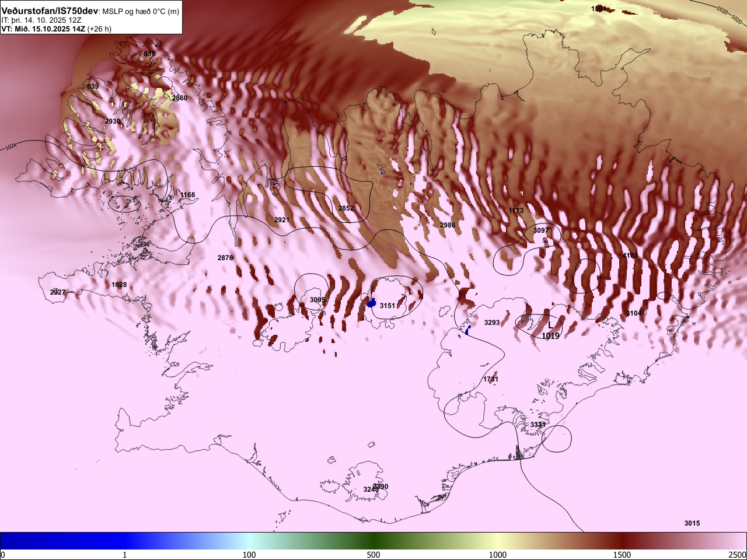Click the 2500 tick on the color scale
Viewport: 747px width, 560px height.
737,555
